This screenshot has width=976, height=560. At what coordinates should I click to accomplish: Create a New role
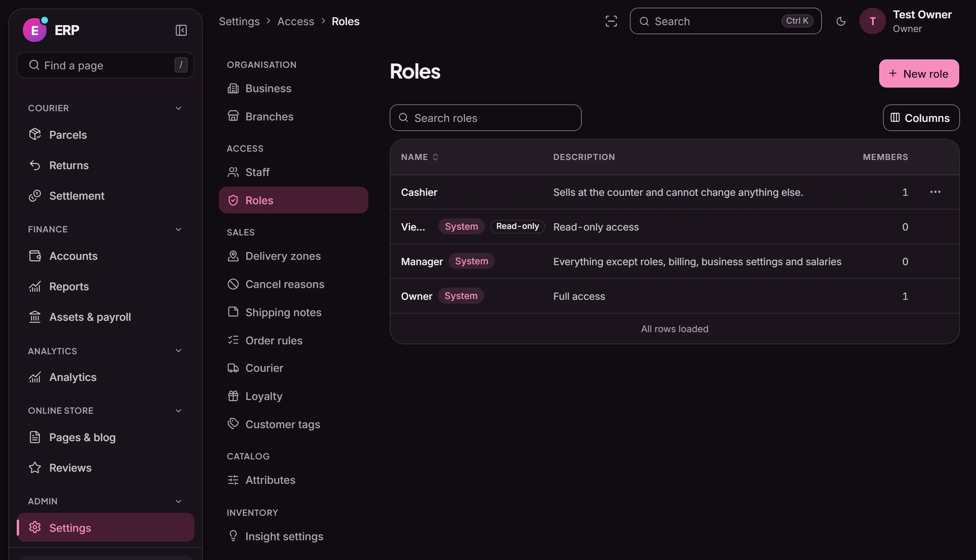(919, 74)
